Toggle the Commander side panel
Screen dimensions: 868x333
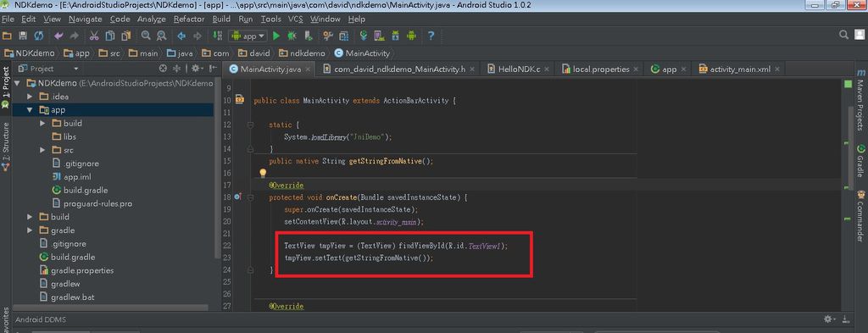(861, 216)
